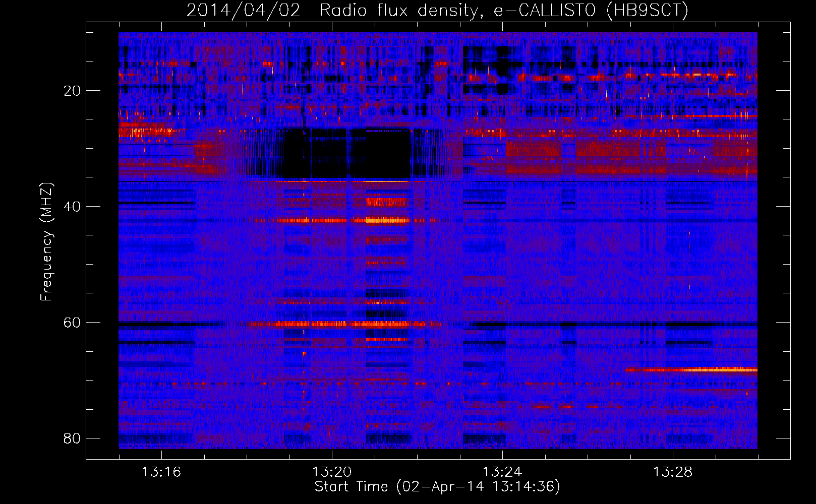The height and width of the screenshot is (504, 816).
Task: Click the 13:24 time tick label
Action: pyautogui.click(x=502, y=472)
